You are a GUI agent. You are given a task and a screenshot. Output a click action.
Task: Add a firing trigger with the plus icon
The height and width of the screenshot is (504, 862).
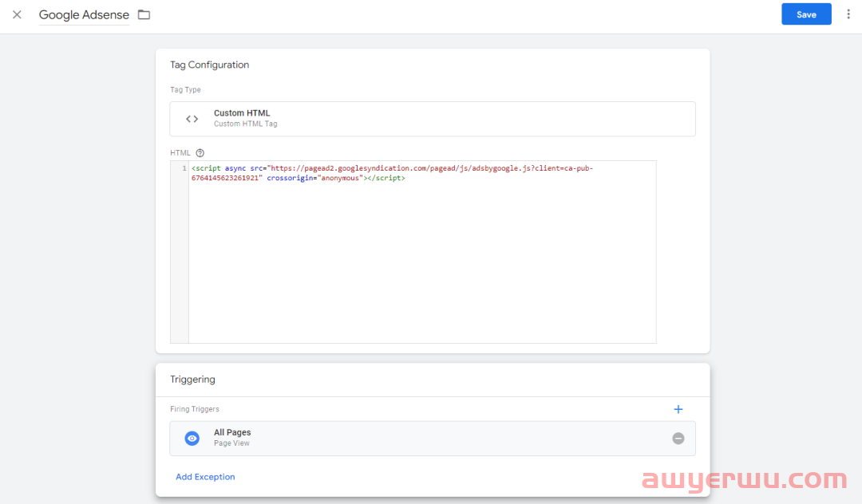click(678, 409)
